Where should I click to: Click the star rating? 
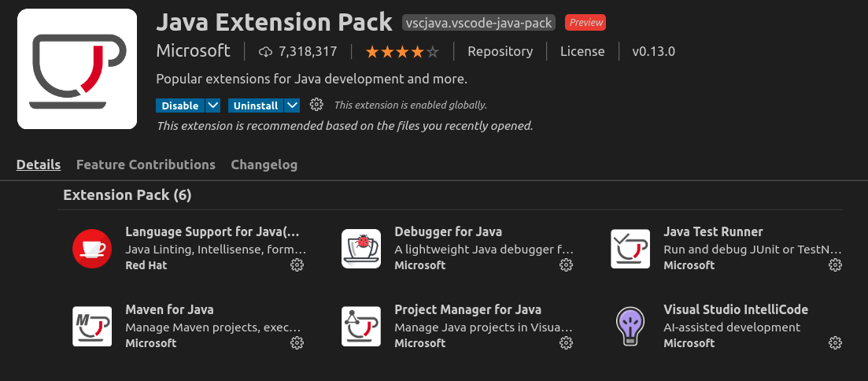pyautogui.click(x=402, y=52)
